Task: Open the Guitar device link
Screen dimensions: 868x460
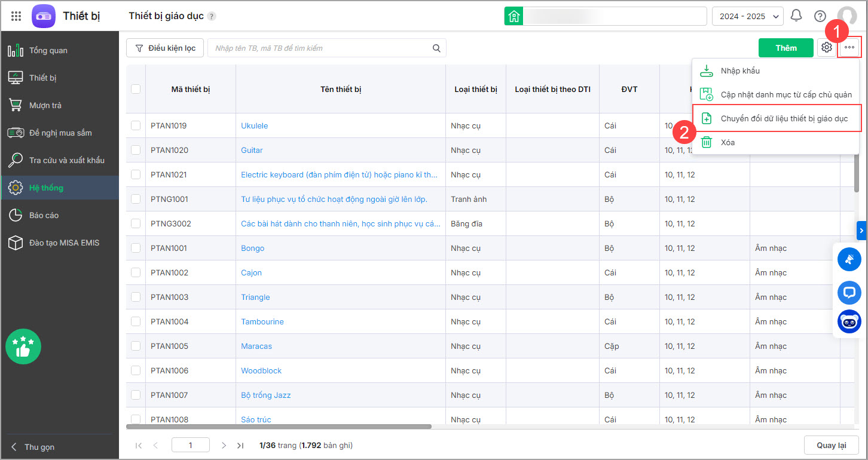Action: [252, 150]
